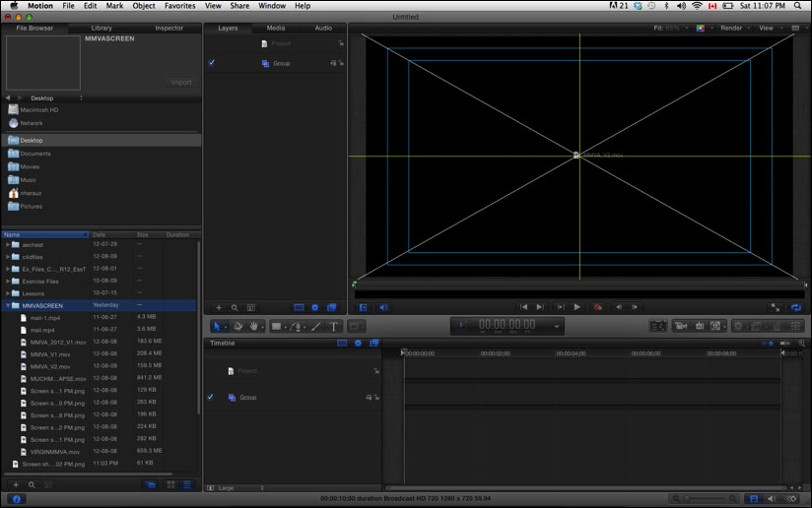
Task: Uncheck the Group layer in the Layers list
Action: [211, 63]
